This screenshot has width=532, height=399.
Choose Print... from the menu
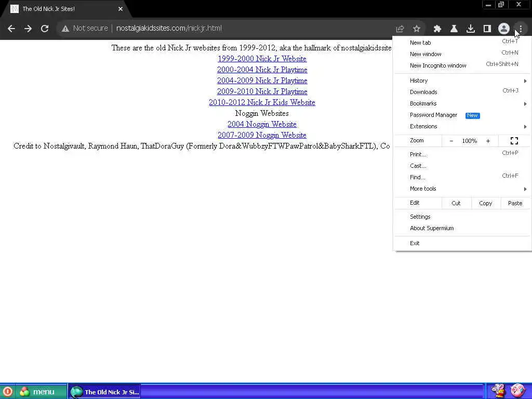click(462, 154)
